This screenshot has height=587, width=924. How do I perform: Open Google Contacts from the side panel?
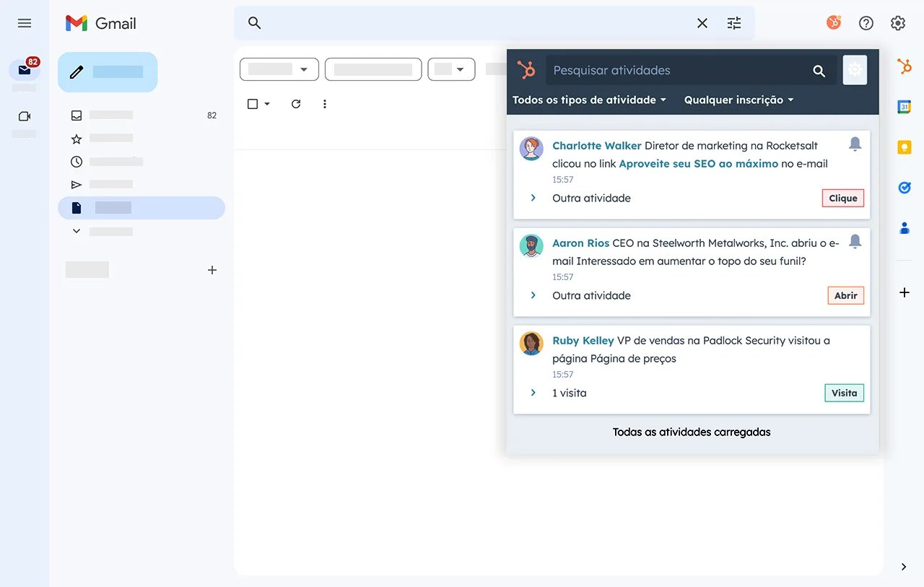pos(905,228)
